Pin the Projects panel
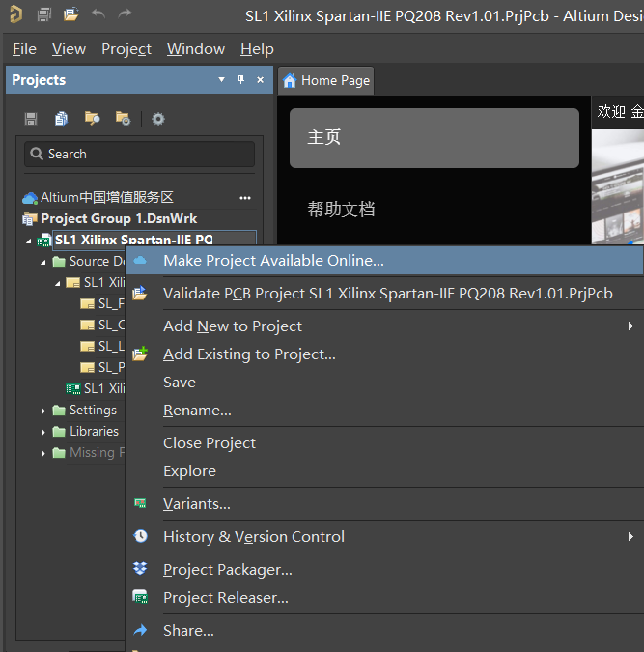Image resolution: width=644 pixels, height=652 pixels. click(240, 79)
